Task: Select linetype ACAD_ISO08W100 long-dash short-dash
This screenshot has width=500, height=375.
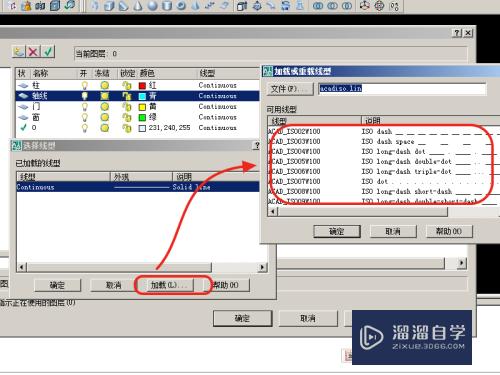Action: [383, 191]
